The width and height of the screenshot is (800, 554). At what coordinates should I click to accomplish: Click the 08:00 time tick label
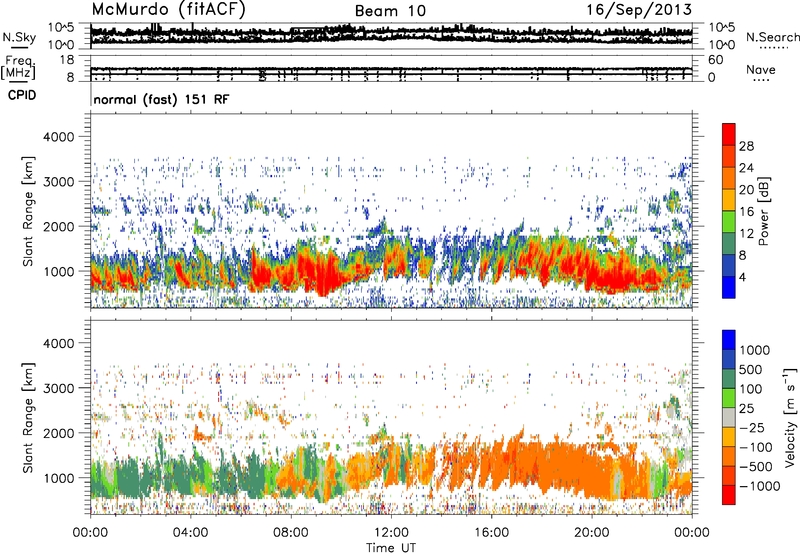291,533
